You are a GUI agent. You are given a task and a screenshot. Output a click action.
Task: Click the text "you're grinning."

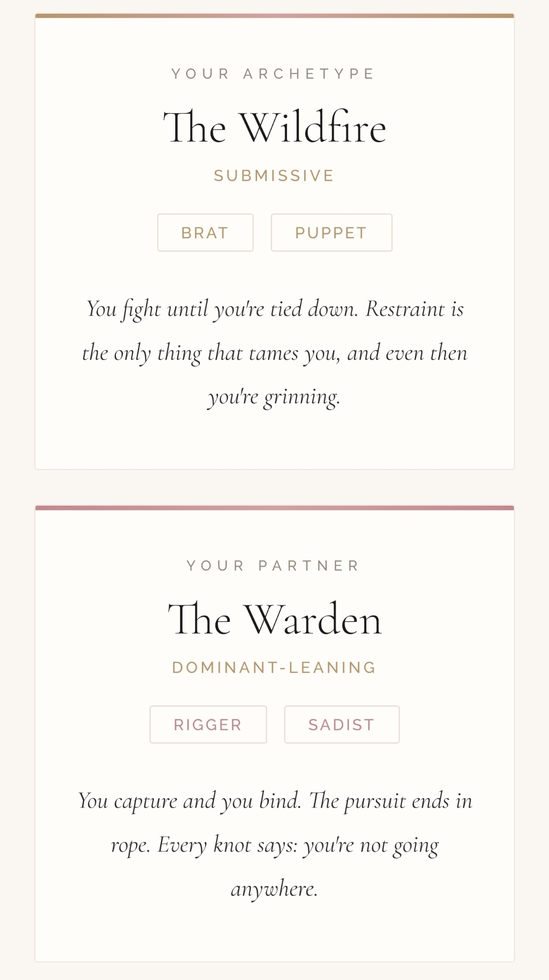click(x=274, y=397)
